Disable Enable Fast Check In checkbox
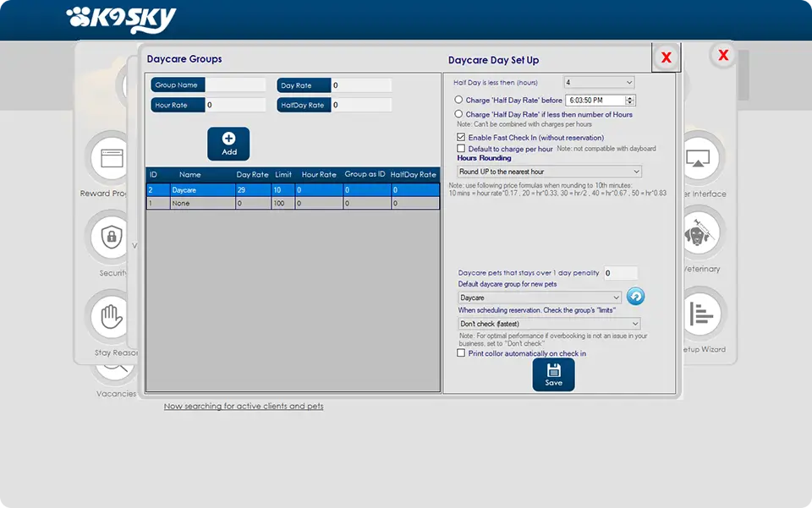Screen dimensions: 812x508 pos(461,137)
